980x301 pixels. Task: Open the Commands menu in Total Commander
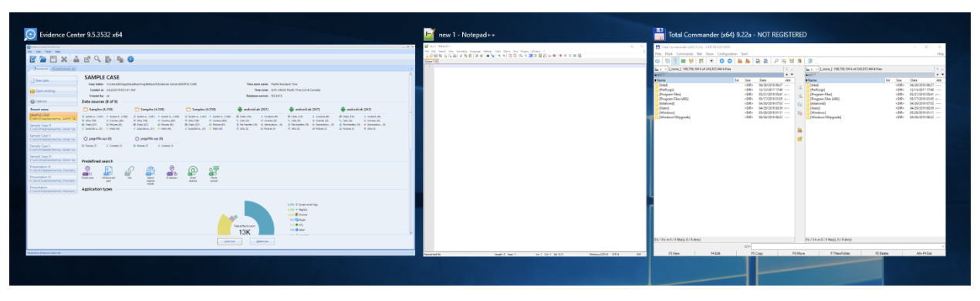(684, 54)
